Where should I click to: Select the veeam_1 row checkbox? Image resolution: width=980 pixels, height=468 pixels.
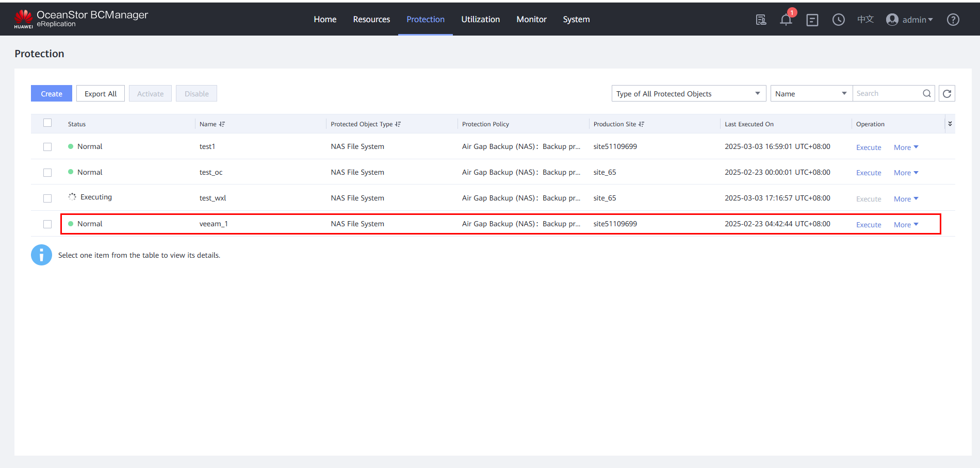[47, 224]
